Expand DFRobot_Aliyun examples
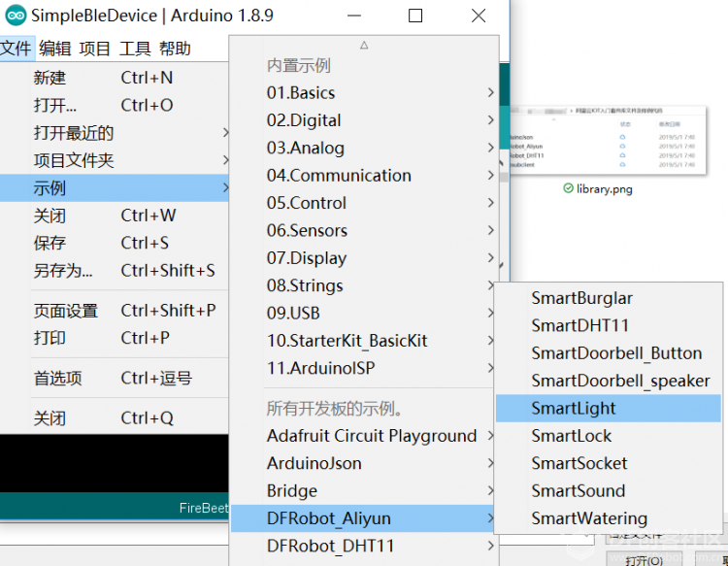 click(364, 518)
